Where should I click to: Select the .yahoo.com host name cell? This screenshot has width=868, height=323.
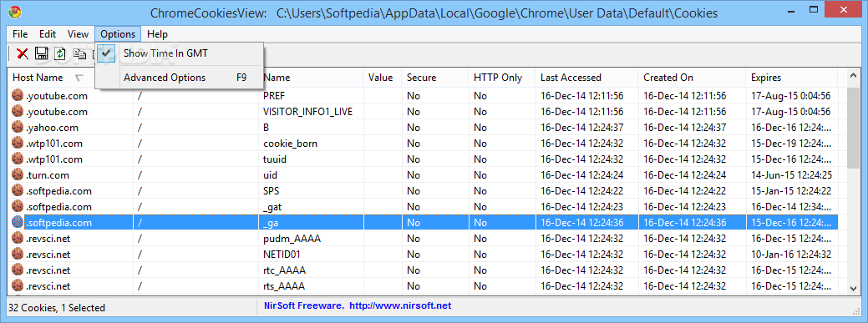pos(52,128)
